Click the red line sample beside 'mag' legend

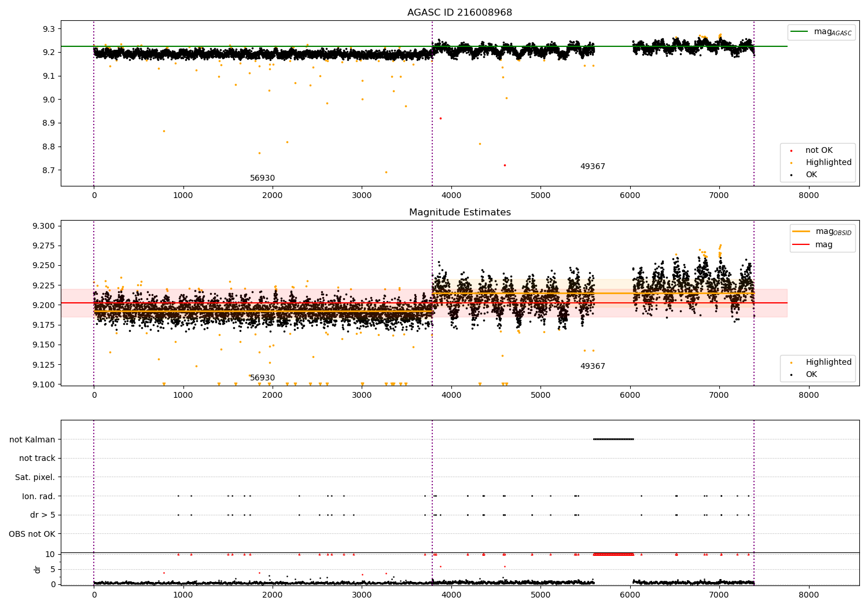(x=801, y=245)
